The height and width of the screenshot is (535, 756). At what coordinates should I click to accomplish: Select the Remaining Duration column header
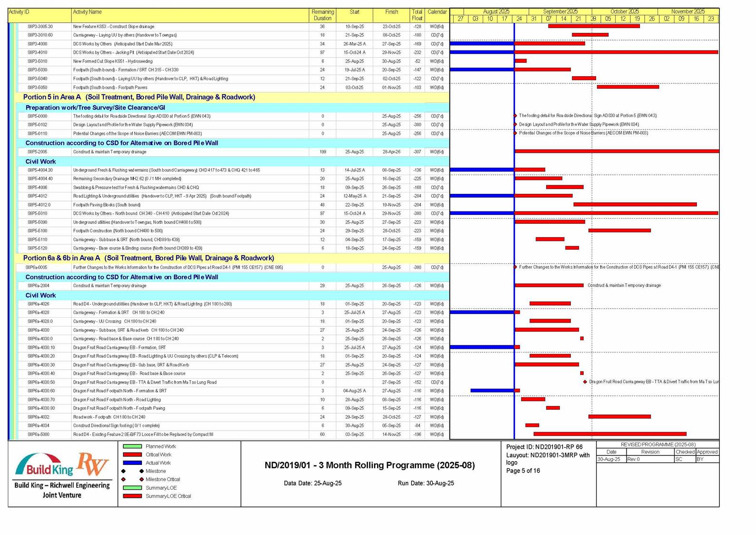(x=322, y=15)
